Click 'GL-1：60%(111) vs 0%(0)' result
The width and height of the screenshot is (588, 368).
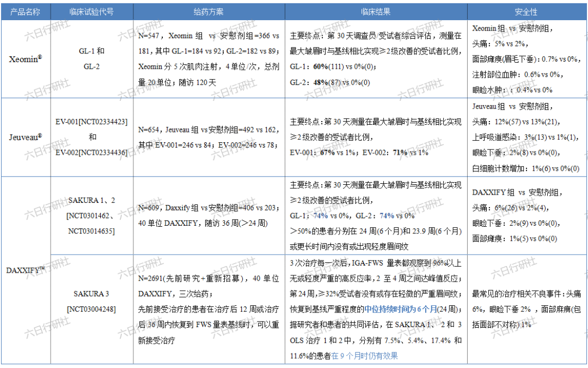point(333,67)
